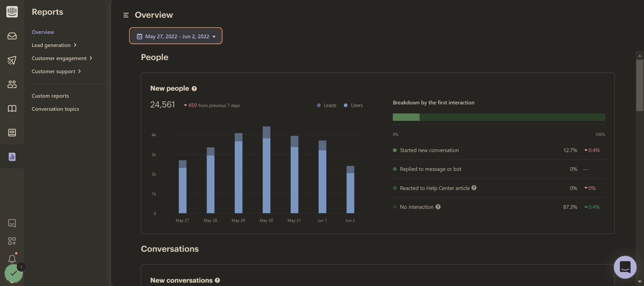Click help icon beside Reacted to Help Center article
644x286 pixels.
474,188
